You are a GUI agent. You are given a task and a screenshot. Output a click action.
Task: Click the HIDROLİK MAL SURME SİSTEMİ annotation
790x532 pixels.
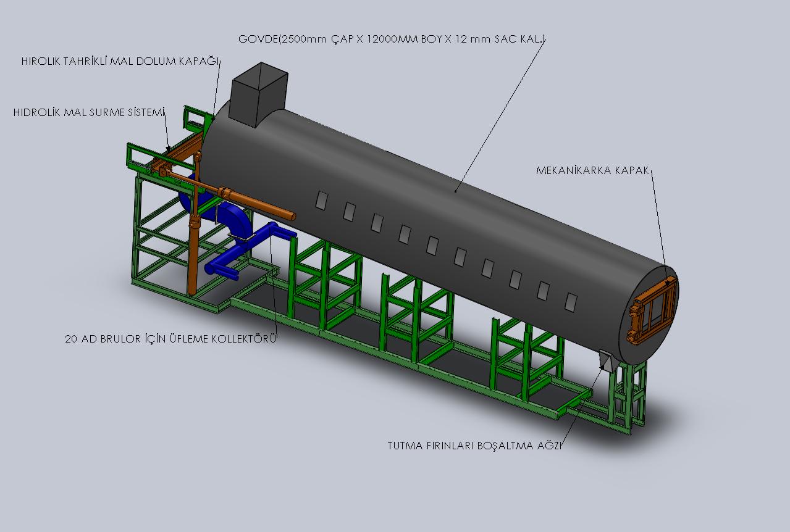click(90, 112)
